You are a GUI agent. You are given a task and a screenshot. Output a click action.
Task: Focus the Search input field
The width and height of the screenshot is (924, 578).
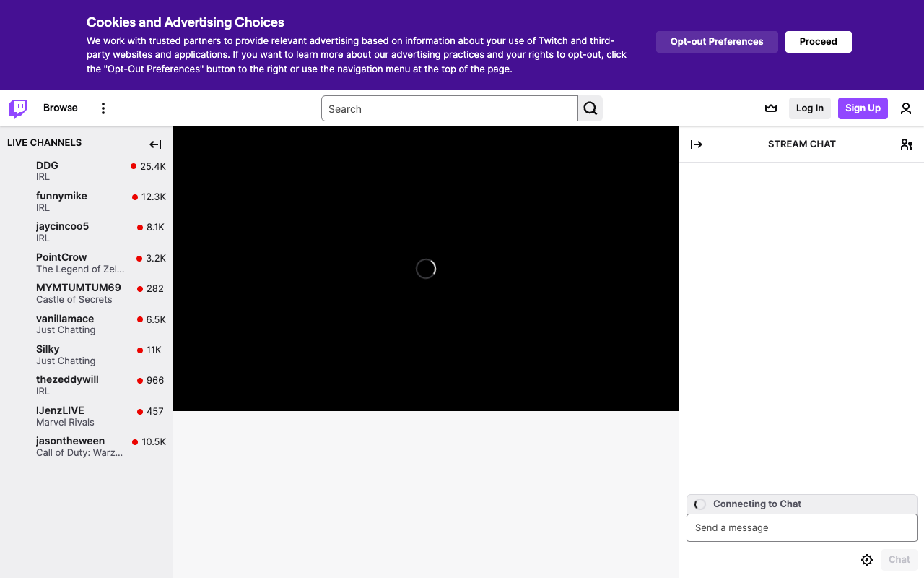(x=450, y=108)
